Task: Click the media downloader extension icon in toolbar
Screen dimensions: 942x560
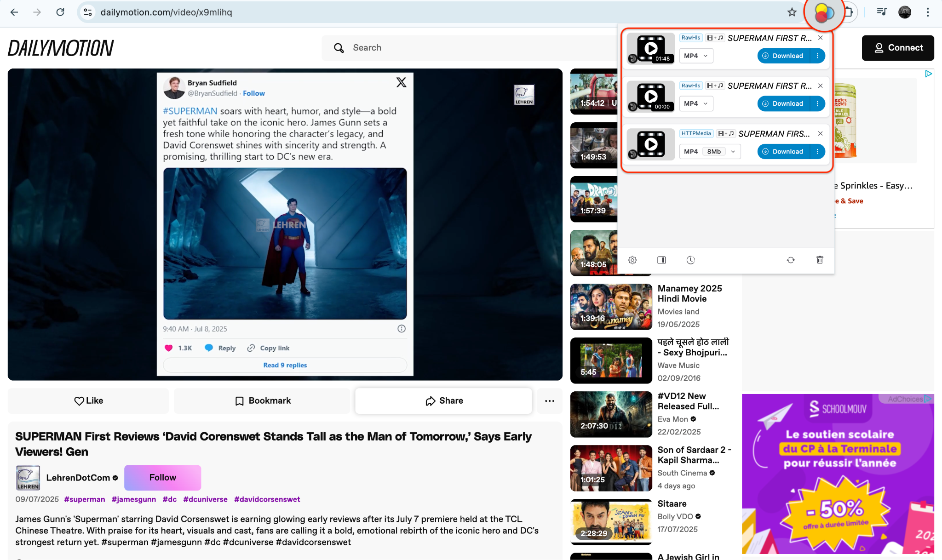Action: (x=824, y=12)
